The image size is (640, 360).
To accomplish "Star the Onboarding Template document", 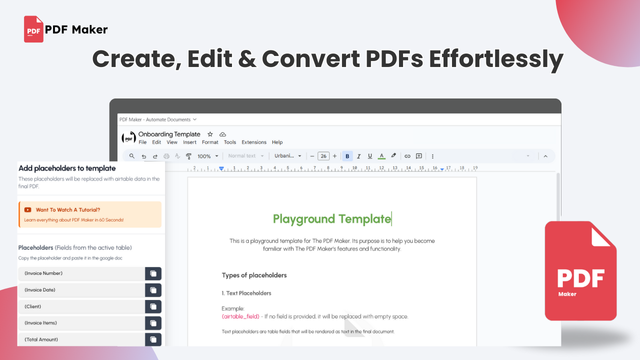I will (210, 134).
